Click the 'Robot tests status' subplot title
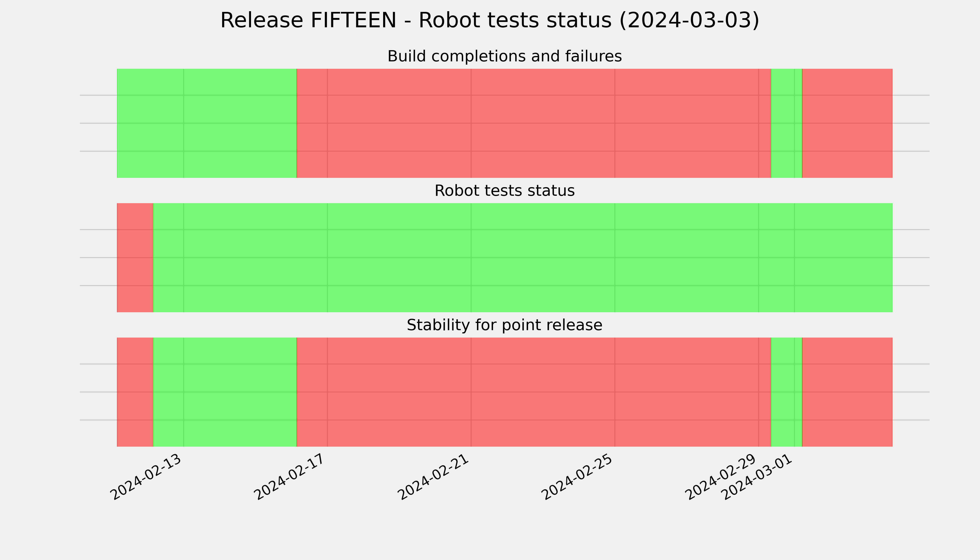Image resolution: width=980 pixels, height=560 pixels. click(x=505, y=191)
